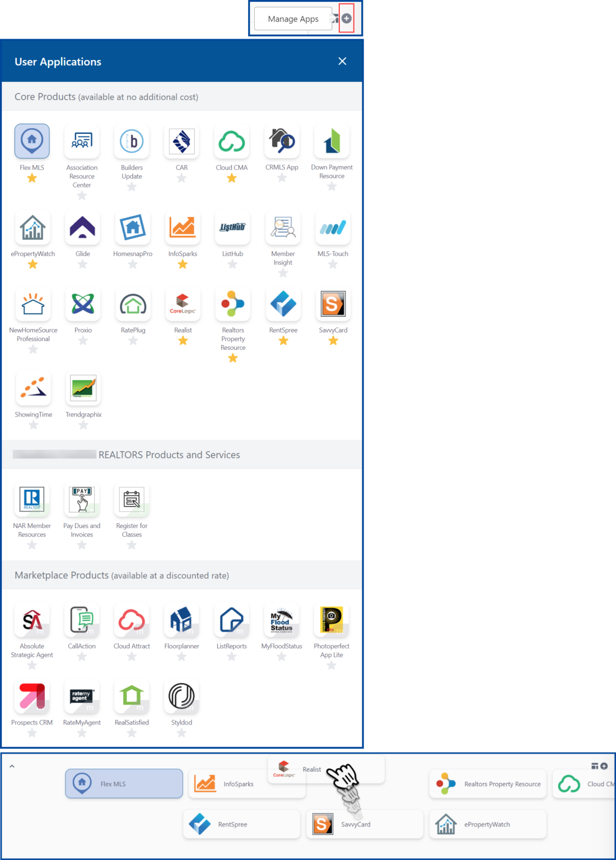
Task: Unfavorite Flex MLS by clicking its star
Action: 32,177
